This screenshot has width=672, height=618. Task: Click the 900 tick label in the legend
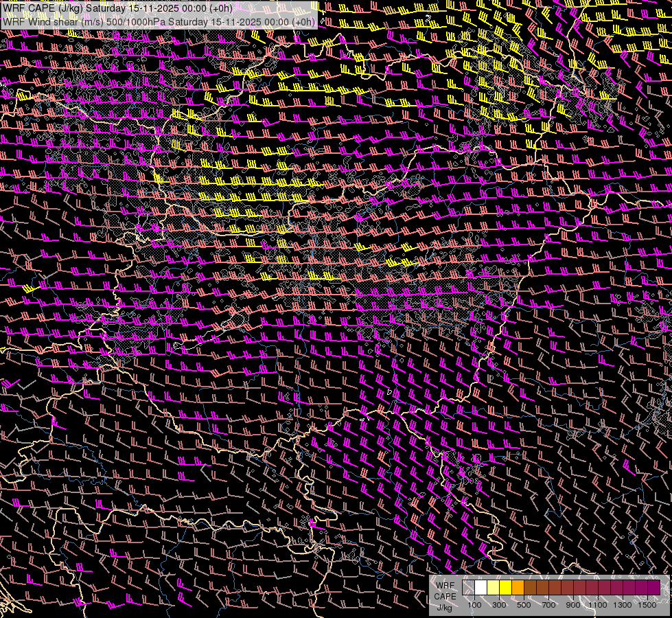click(573, 606)
